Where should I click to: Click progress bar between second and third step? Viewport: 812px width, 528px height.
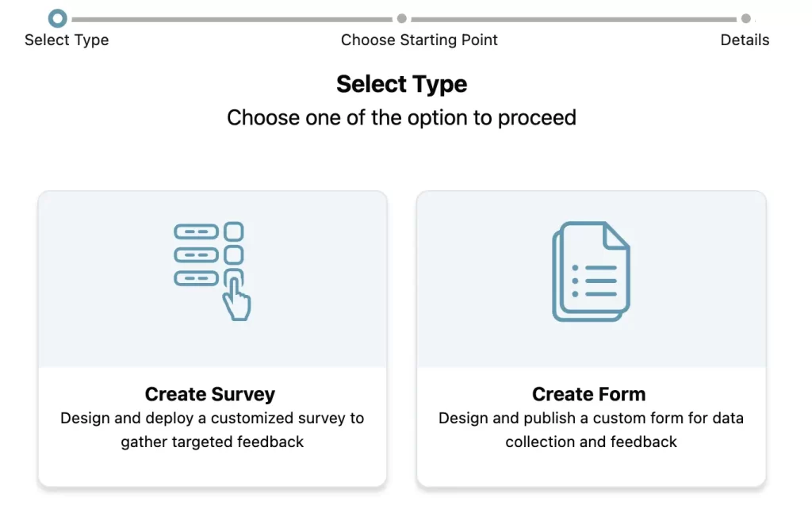click(x=574, y=19)
